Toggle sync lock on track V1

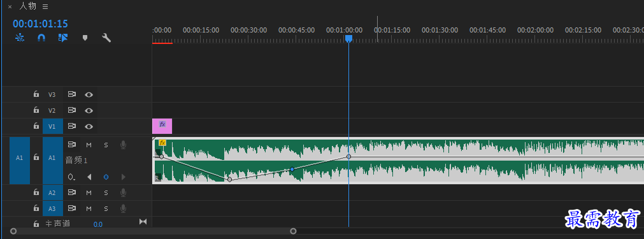tap(72, 126)
